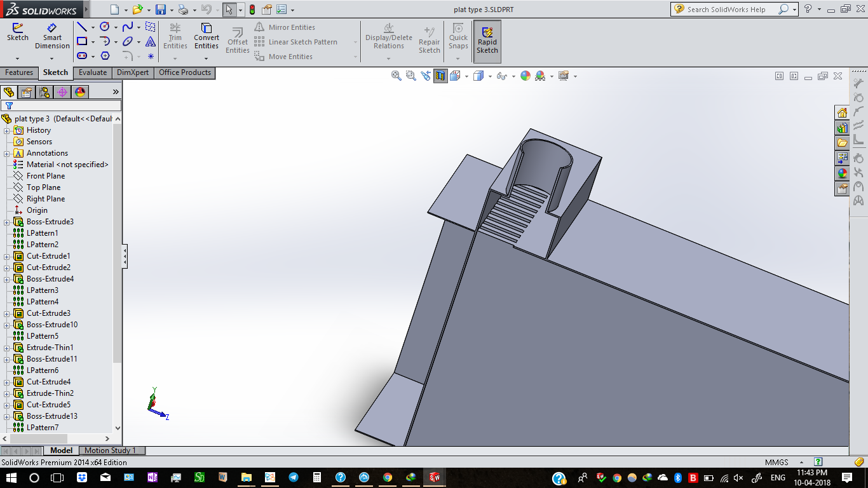The width and height of the screenshot is (868, 488).
Task: Expand the Cut-Extrude1 feature
Action: (x=7, y=256)
